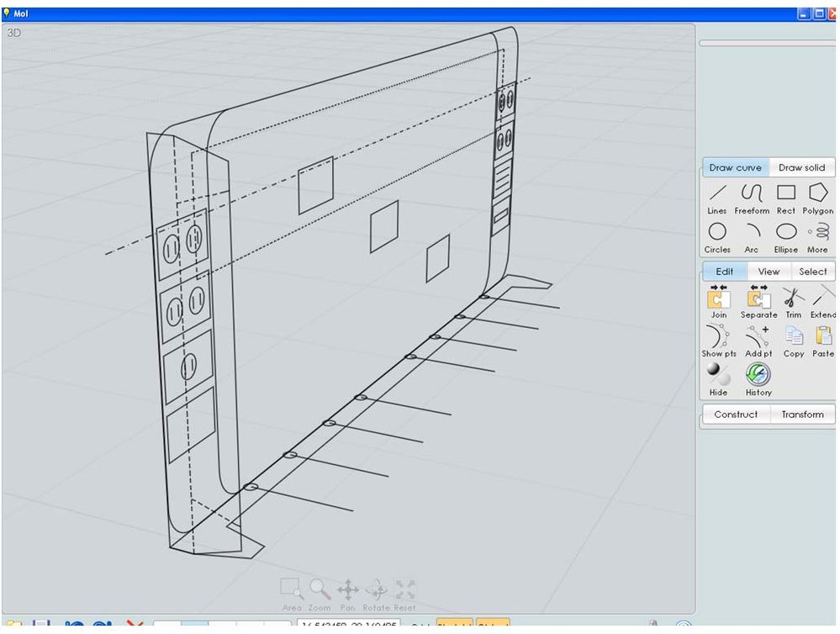Image resolution: width=840 pixels, height=634 pixels.
Task: Click the MoI title bar lightbulb icon
Action: [x=7, y=13]
